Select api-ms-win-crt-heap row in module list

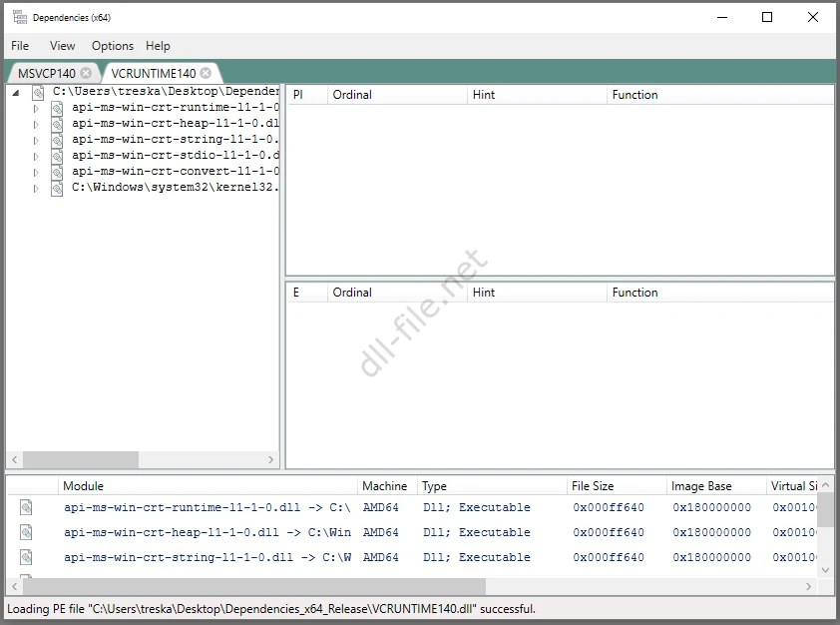click(x=412, y=532)
